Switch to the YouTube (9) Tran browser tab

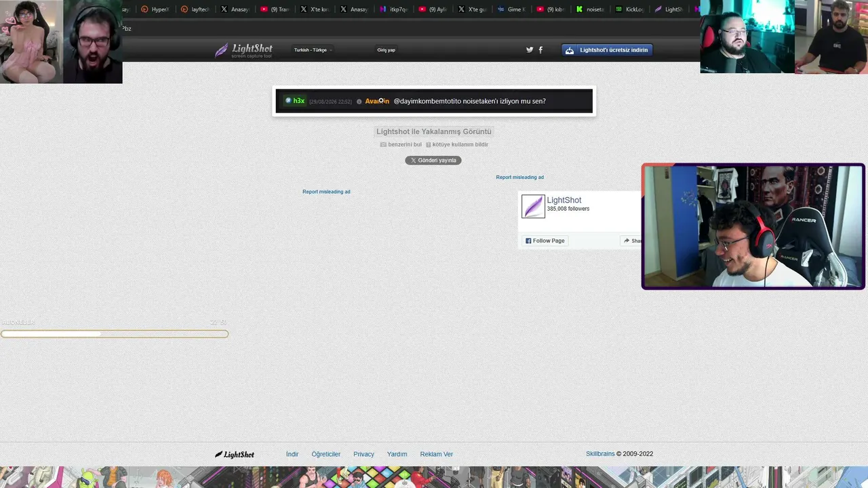(x=275, y=9)
